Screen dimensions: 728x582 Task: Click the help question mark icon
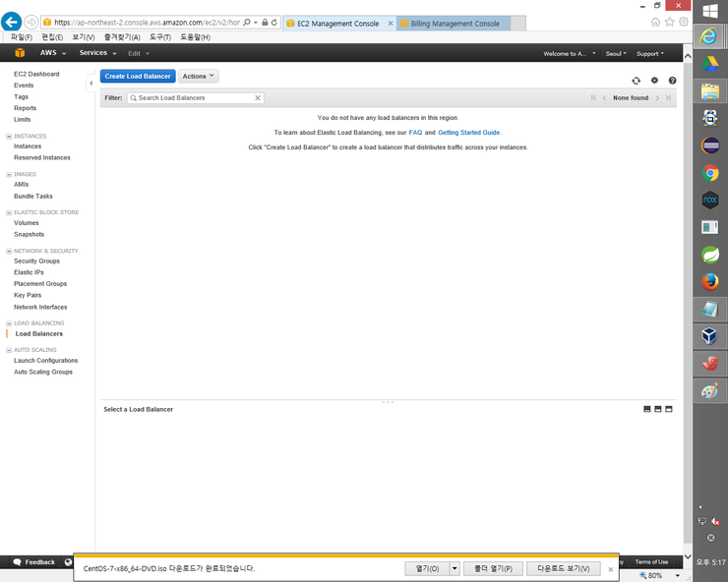click(x=672, y=81)
